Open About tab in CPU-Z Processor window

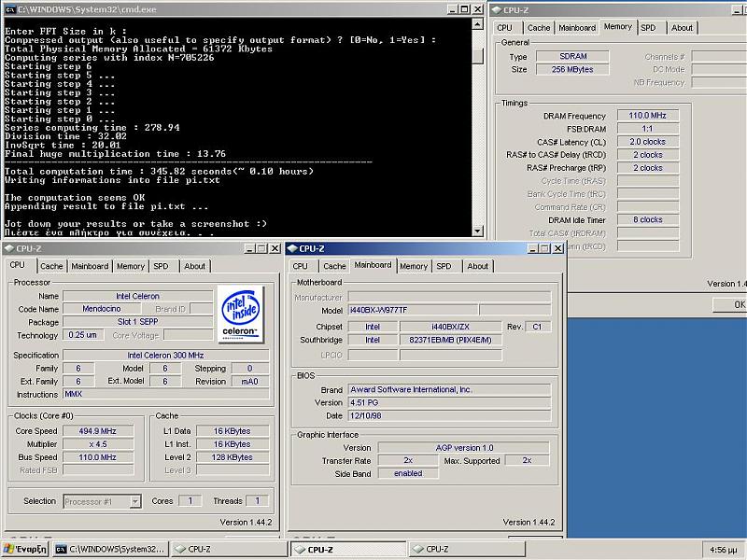click(195, 266)
